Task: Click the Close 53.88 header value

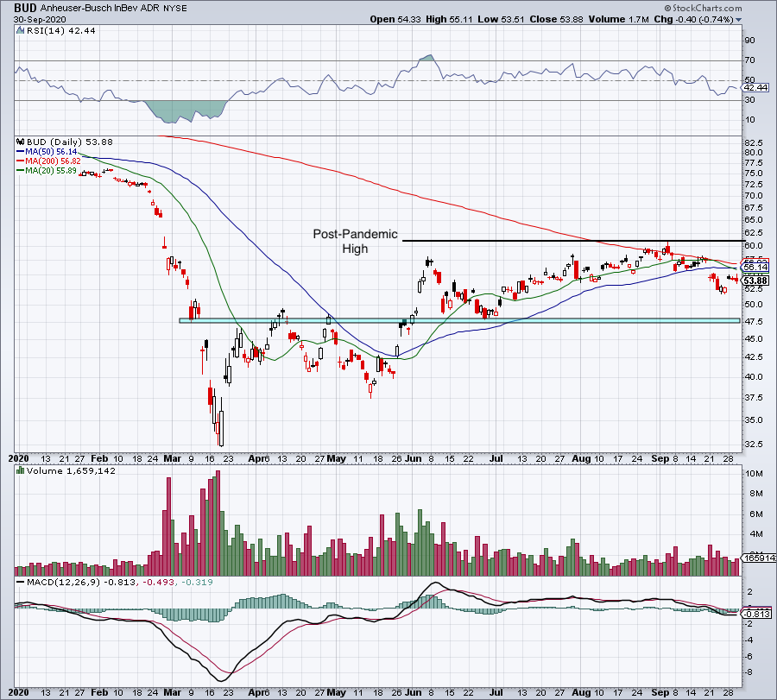Action: tap(556, 19)
